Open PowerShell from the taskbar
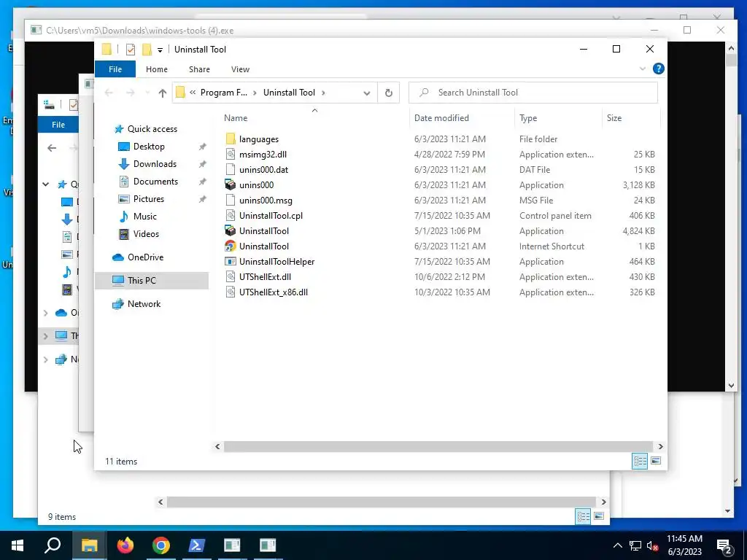This screenshot has height=560, width=747. tap(197, 545)
